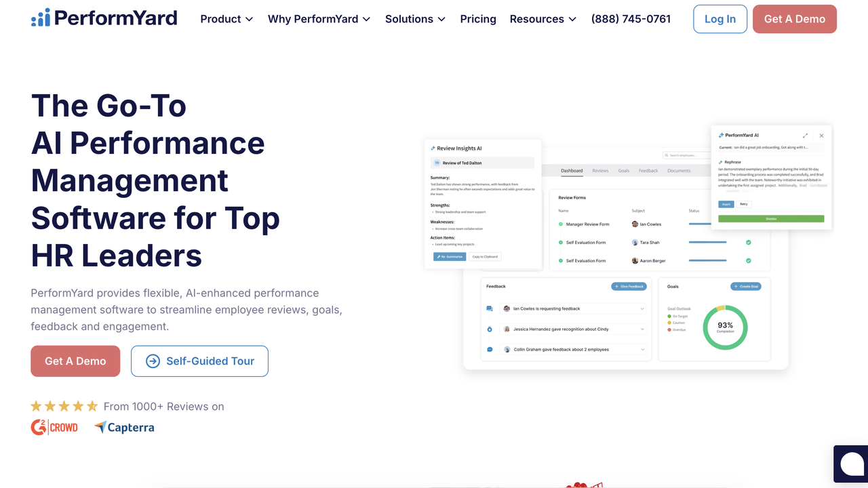
Task: Expand the PerformYard AI panel
Action: 805,136
